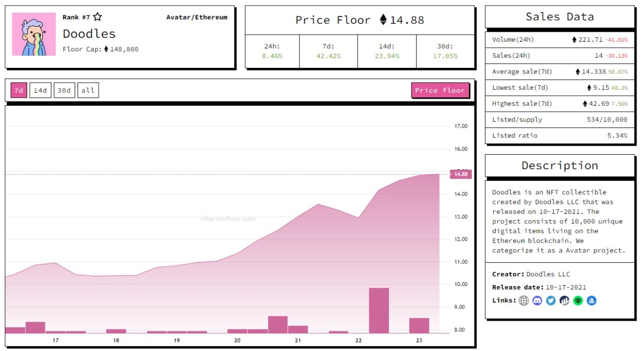The image size is (644, 351).
Task: Click the pink Price floor button
Action: (x=440, y=90)
